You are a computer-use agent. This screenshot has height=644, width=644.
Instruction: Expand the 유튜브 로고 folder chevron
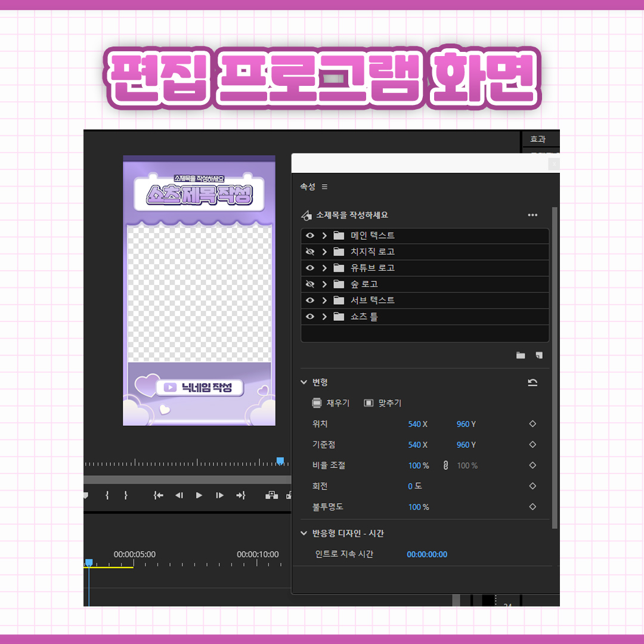324,268
